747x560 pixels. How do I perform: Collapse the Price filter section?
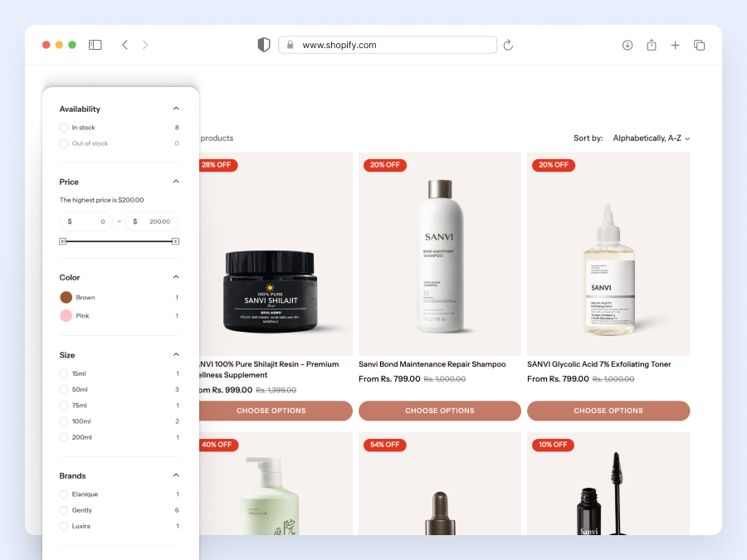click(x=176, y=181)
